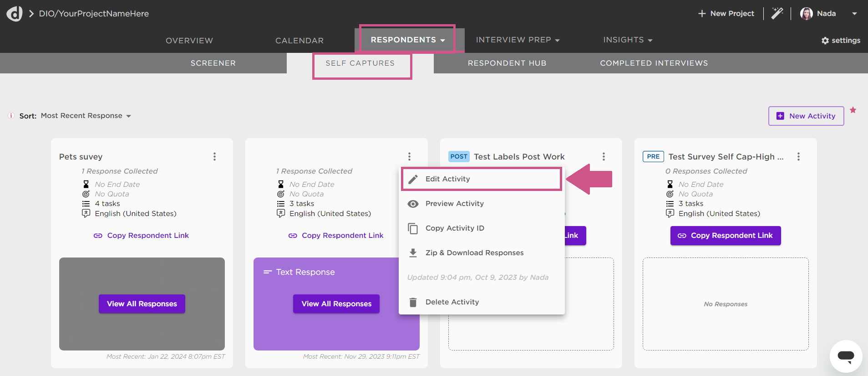Create a New Activity
The width and height of the screenshot is (868, 376).
click(806, 116)
